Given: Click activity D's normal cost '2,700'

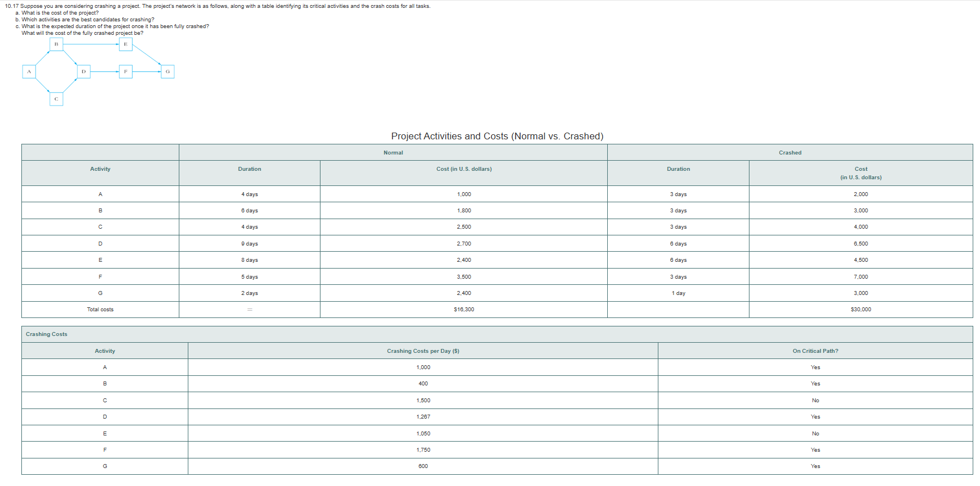Looking at the screenshot, I should point(464,244).
